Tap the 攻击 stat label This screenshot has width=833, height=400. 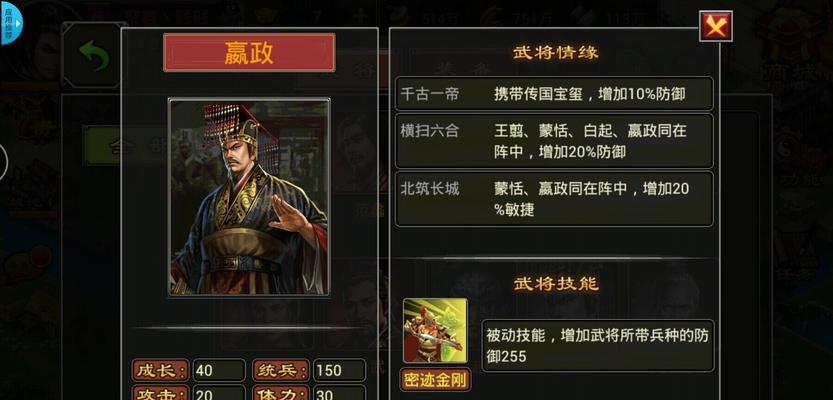tap(160, 393)
